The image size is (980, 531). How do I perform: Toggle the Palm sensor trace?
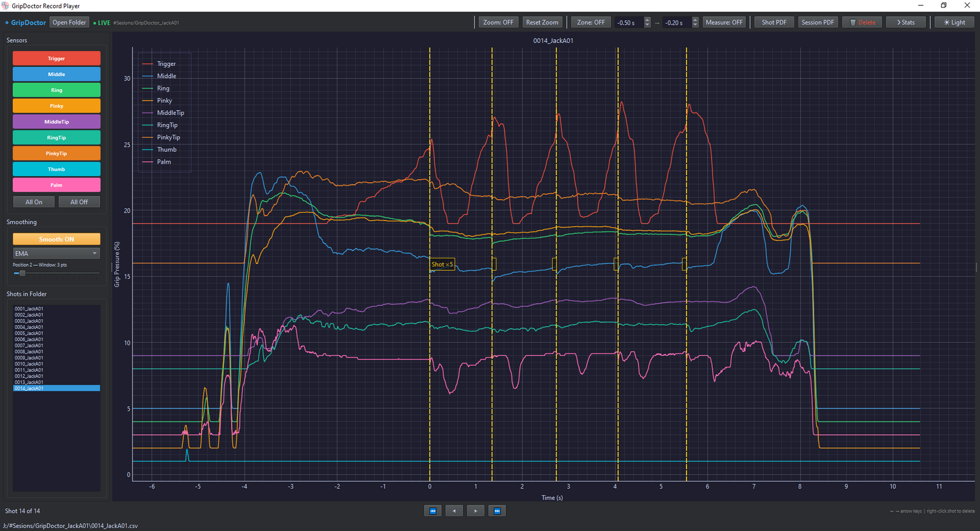(x=56, y=185)
